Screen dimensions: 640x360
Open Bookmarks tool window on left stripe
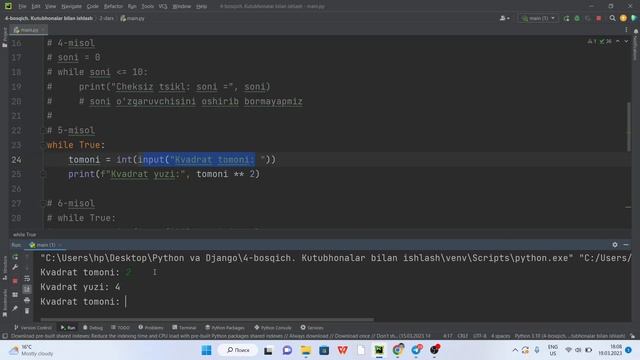point(4,303)
